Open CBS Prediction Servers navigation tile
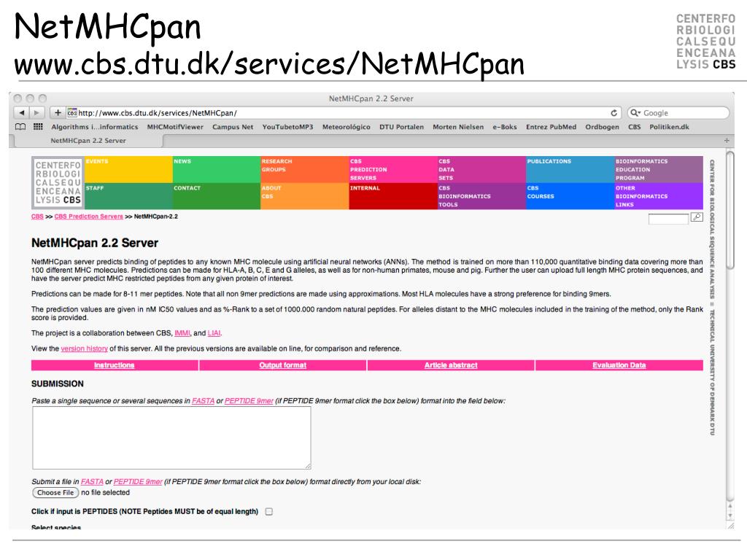 click(393, 169)
